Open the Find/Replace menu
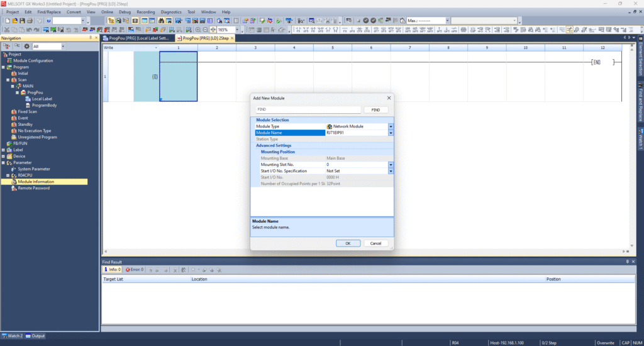Viewport: 644px width, 346px height. click(x=49, y=12)
